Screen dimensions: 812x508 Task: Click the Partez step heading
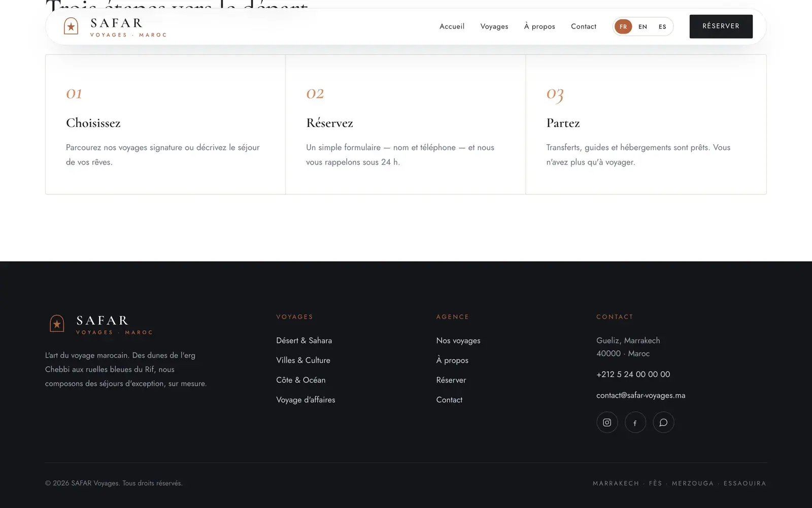point(563,123)
